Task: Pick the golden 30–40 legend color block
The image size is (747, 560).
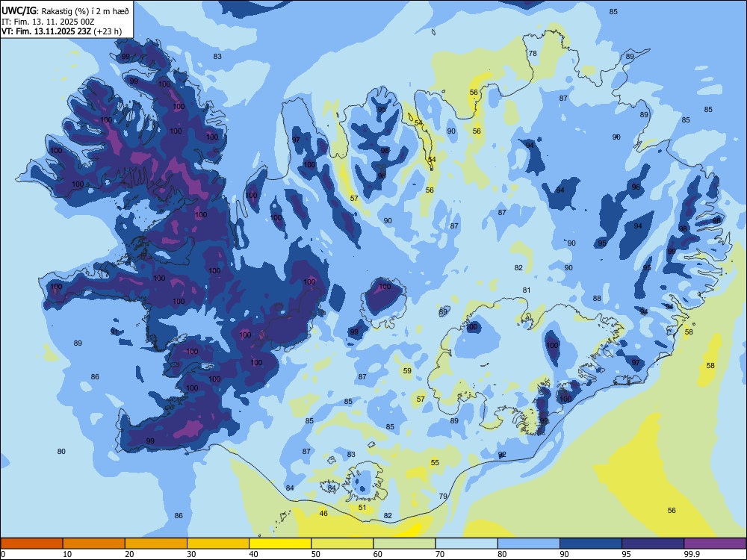Action: [218, 544]
